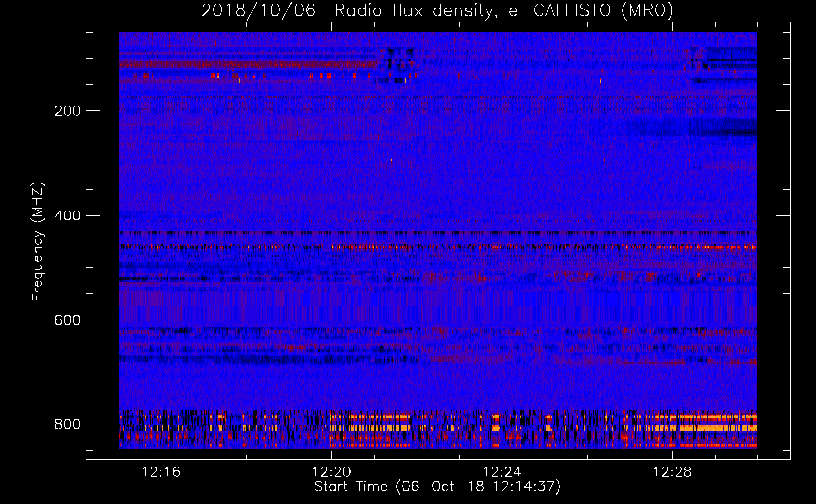Image resolution: width=816 pixels, height=504 pixels.
Task: Click the 12:16 time tick label
Action: (x=161, y=472)
